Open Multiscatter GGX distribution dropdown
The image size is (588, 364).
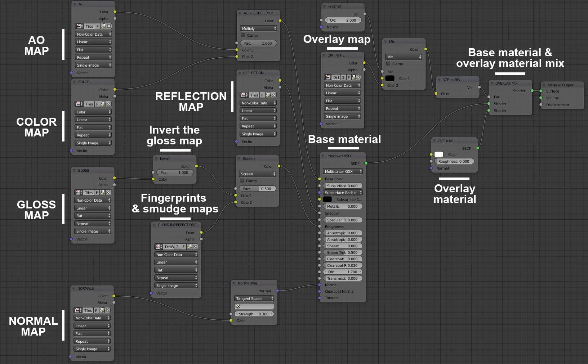[343, 171]
